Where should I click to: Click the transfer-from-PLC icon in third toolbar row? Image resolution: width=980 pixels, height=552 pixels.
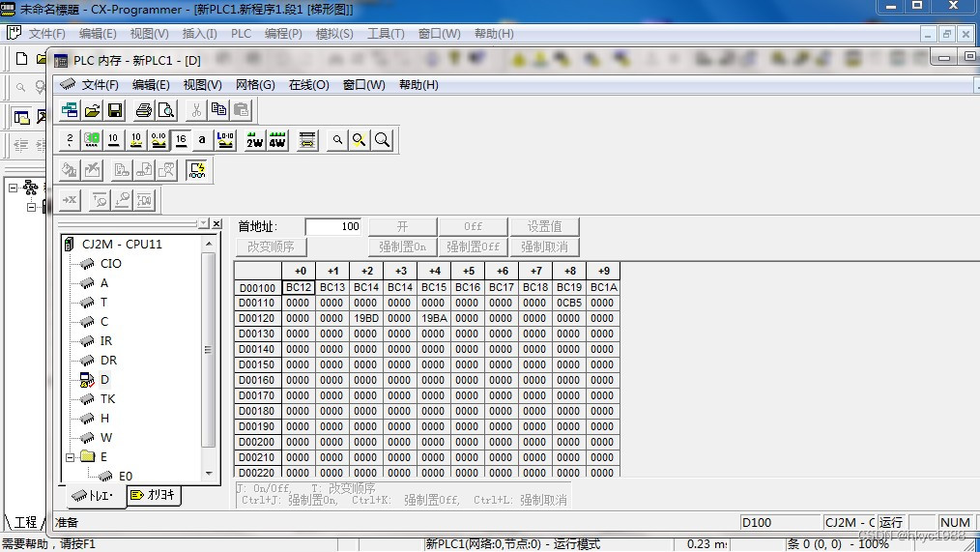[144, 170]
